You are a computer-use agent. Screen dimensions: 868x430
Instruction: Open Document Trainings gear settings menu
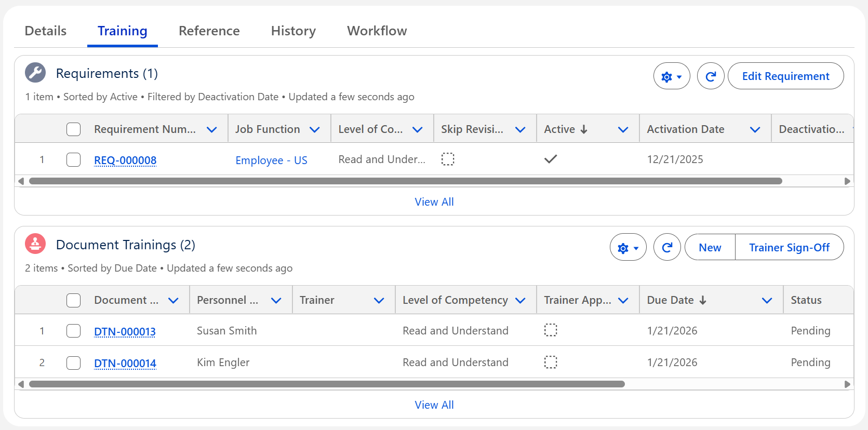coord(627,248)
